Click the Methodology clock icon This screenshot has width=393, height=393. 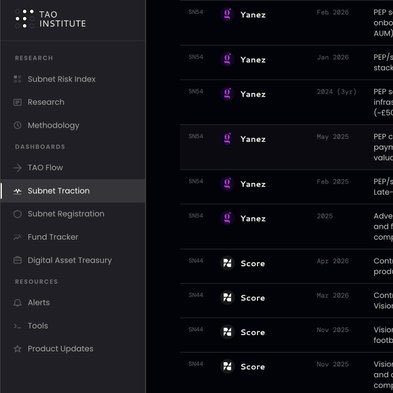(x=17, y=125)
